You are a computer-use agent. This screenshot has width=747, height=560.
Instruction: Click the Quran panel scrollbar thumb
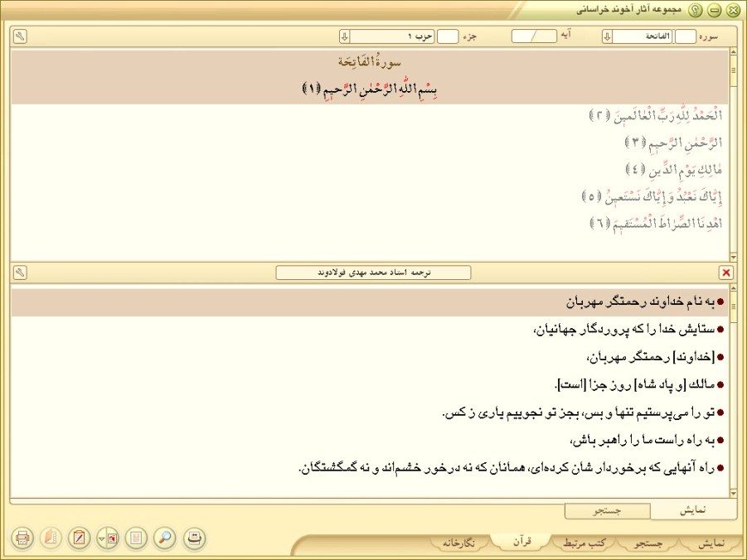tap(734, 70)
